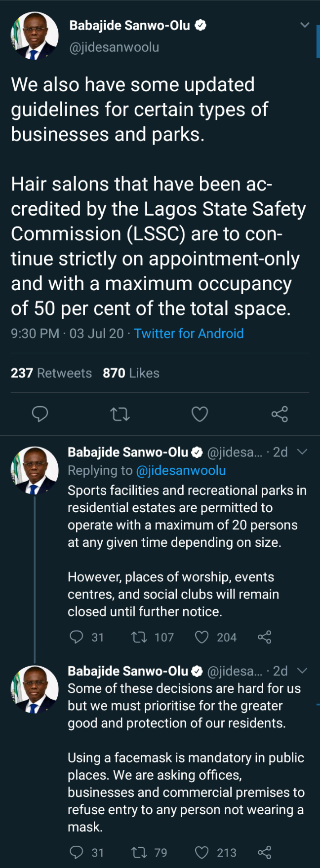The height and width of the screenshot is (868, 320).
Task: Open the @jidesanwoolu mention in Replying to
Action: pos(181,471)
